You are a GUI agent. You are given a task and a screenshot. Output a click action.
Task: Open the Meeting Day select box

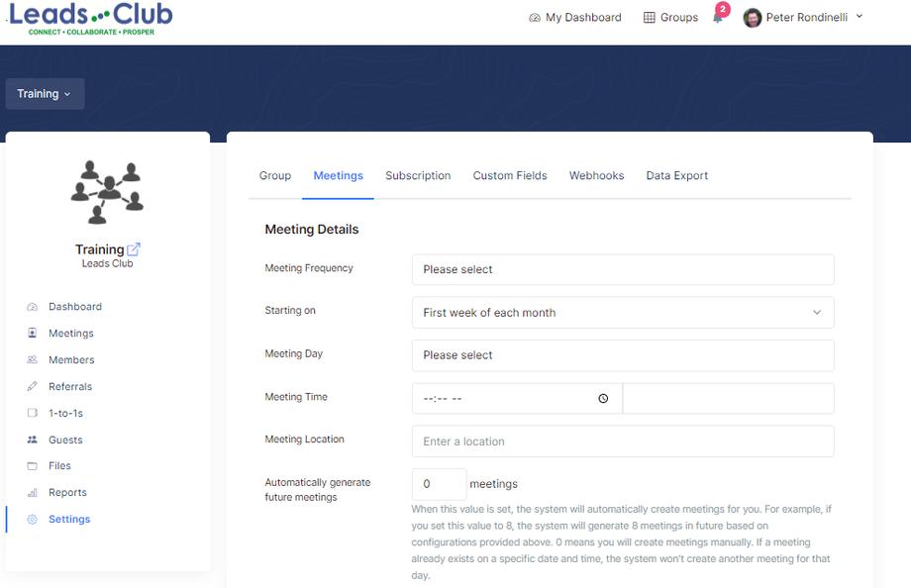point(623,355)
